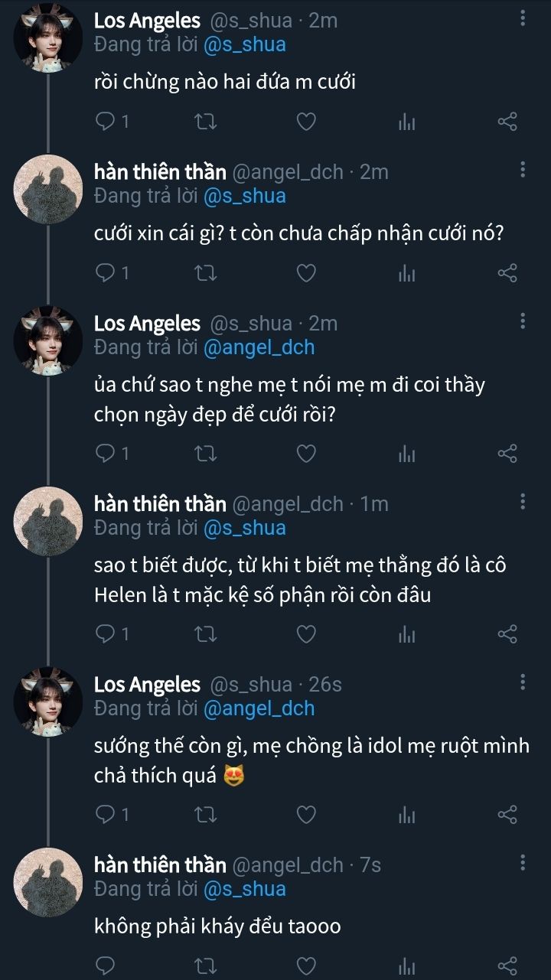551x980 pixels.
Task: Retweet the "sướng thế còn gì" tweet
Action: [x=207, y=815]
